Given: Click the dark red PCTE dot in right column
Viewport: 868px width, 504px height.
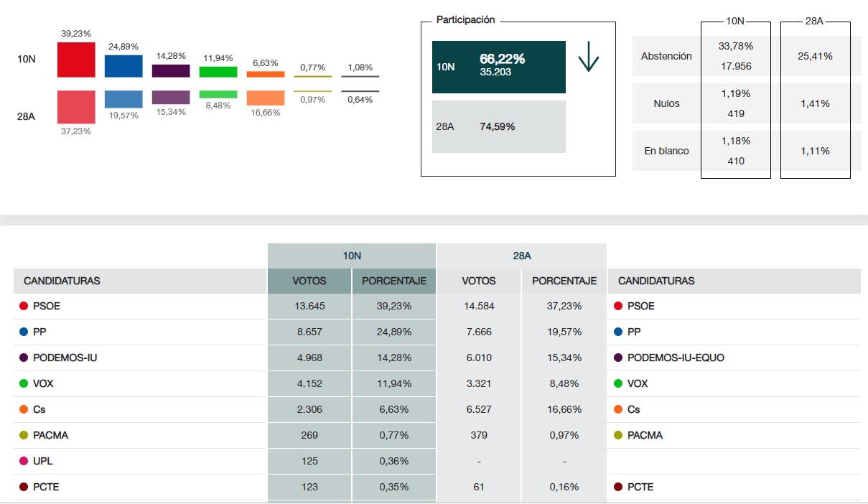Looking at the screenshot, I should [x=618, y=487].
